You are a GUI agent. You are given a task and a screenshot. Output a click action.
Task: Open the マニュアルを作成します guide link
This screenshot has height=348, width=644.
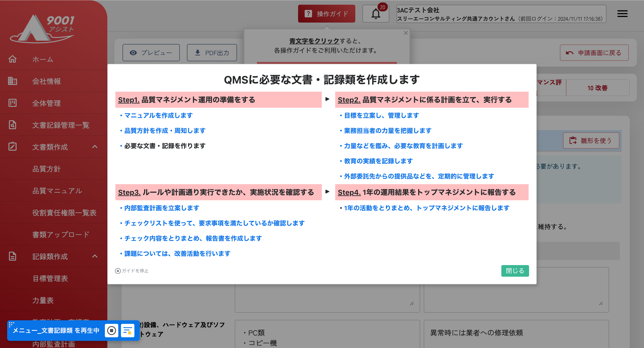coord(159,115)
